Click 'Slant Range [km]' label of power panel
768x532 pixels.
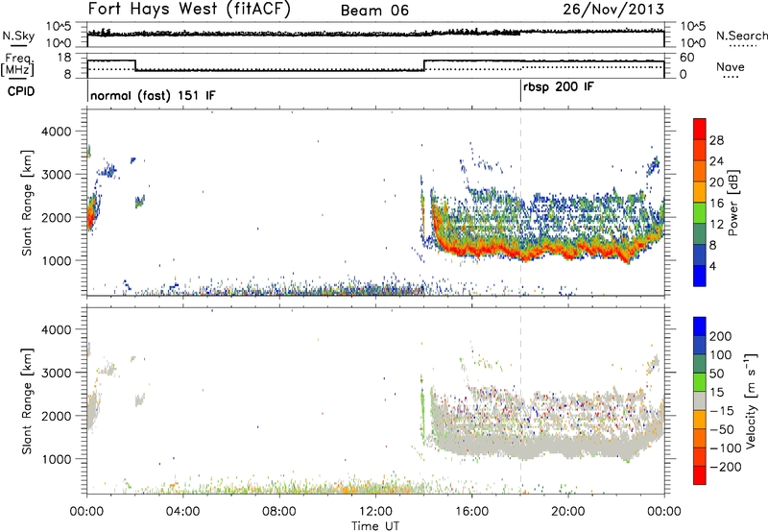point(27,203)
